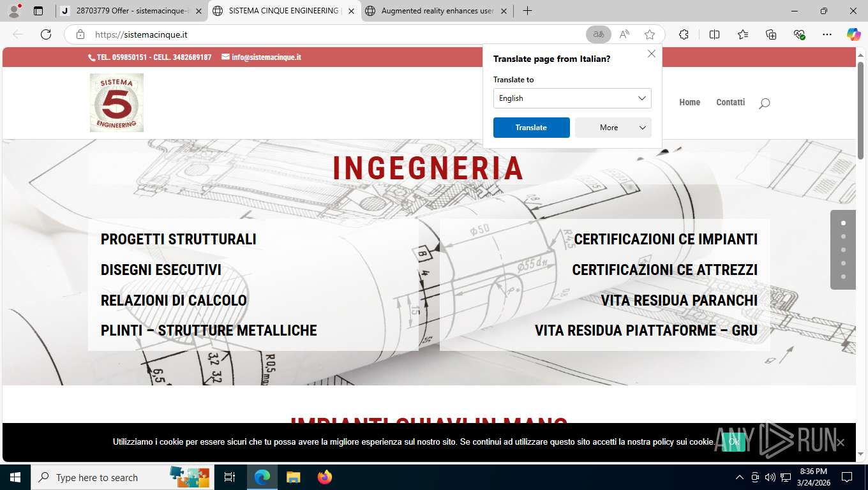View site information lock icon
Screen dimensions: 868x490
click(80, 34)
